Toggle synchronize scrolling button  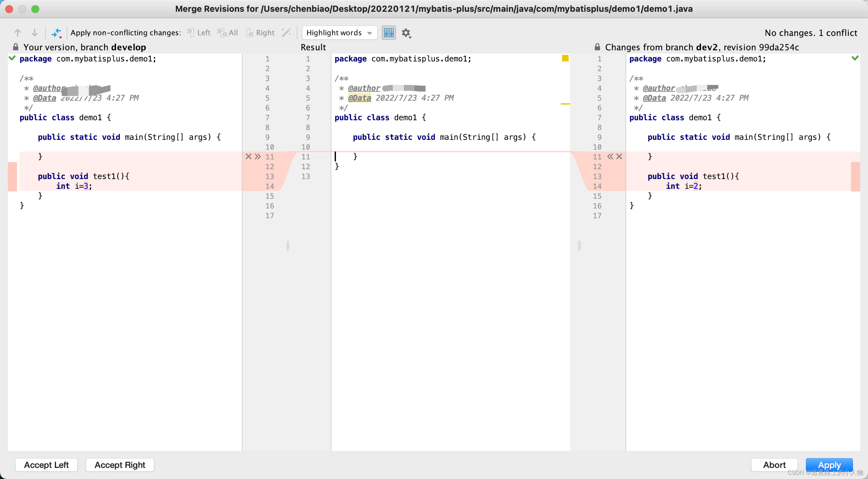coord(389,33)
